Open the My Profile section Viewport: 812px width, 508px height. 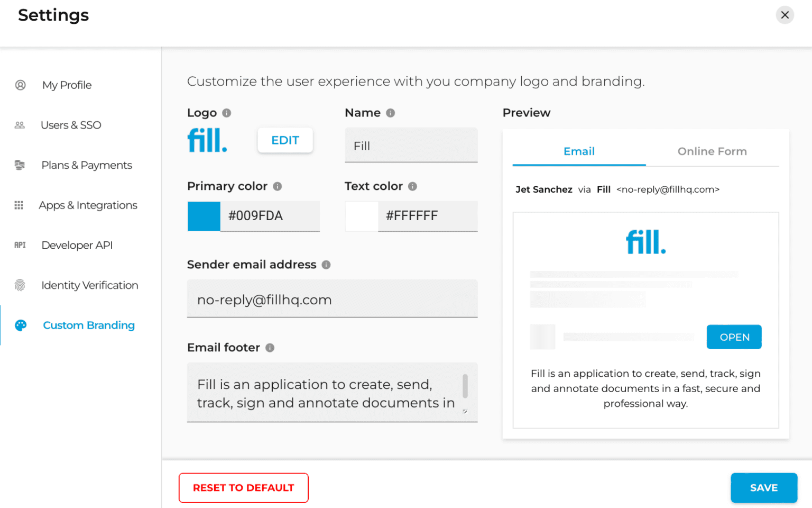pyautogui.click(x=66, y=85)
